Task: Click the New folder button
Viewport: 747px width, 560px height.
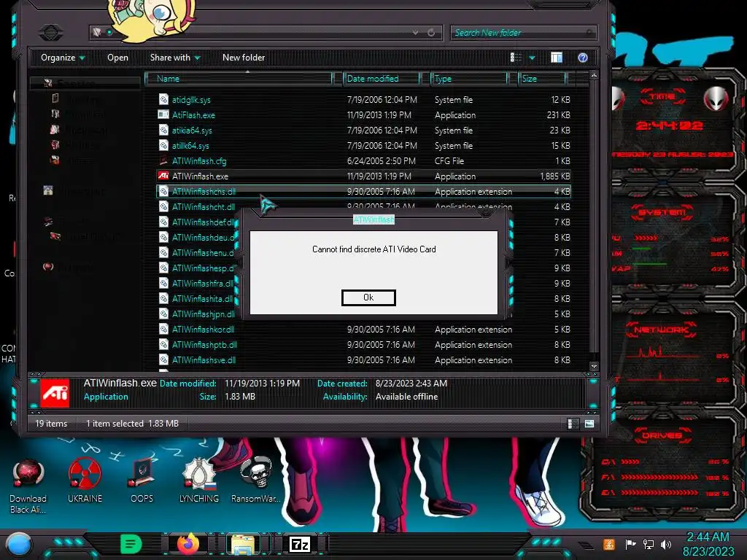Action: point(244,58)
